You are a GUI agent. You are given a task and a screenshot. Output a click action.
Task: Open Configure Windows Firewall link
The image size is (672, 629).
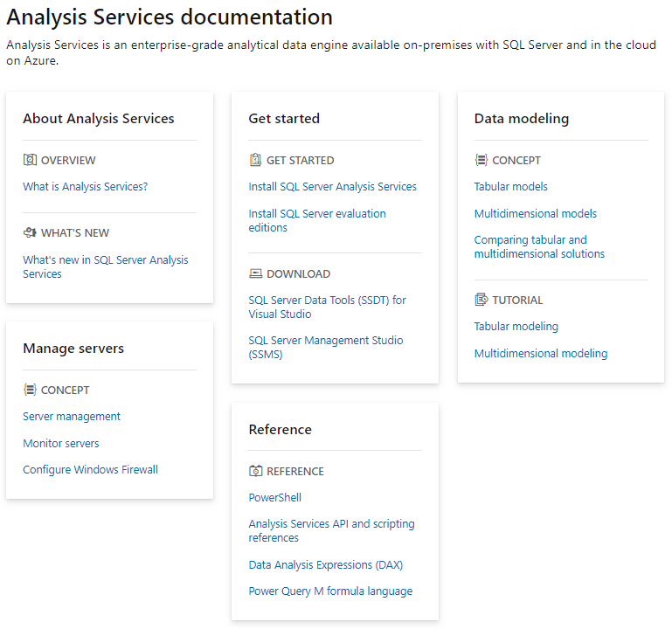(x=90, y=469)
